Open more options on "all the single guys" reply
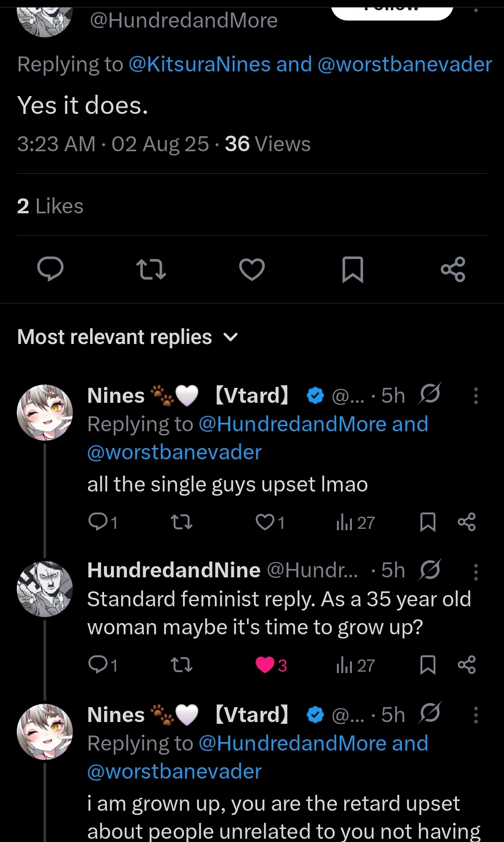 (x=476, y=396)
